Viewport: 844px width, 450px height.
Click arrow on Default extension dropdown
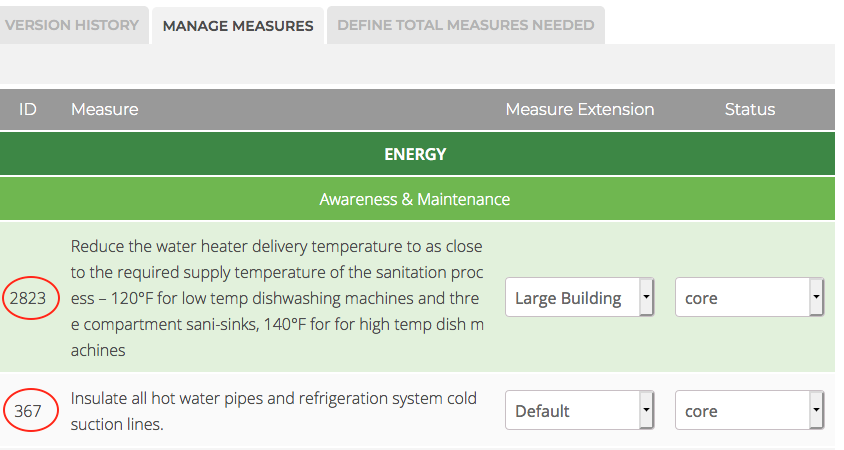click(x=646, y=410)
